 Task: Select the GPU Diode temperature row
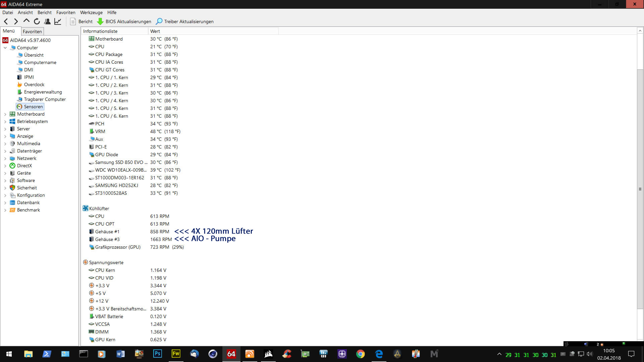click(x=133, y=155)
